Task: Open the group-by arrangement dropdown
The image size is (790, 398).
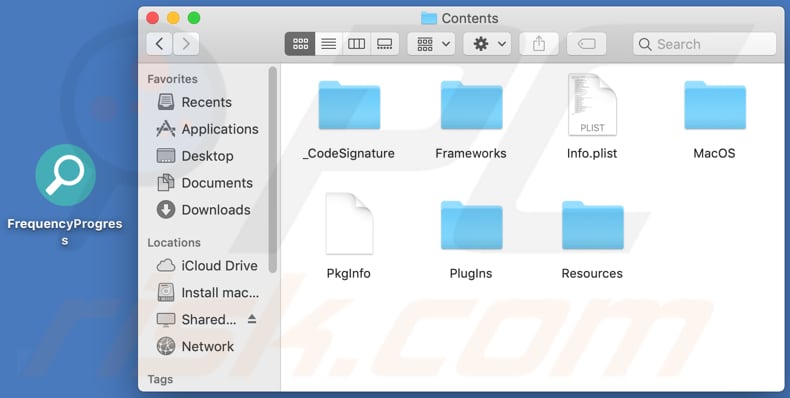Action: (431, 44)
